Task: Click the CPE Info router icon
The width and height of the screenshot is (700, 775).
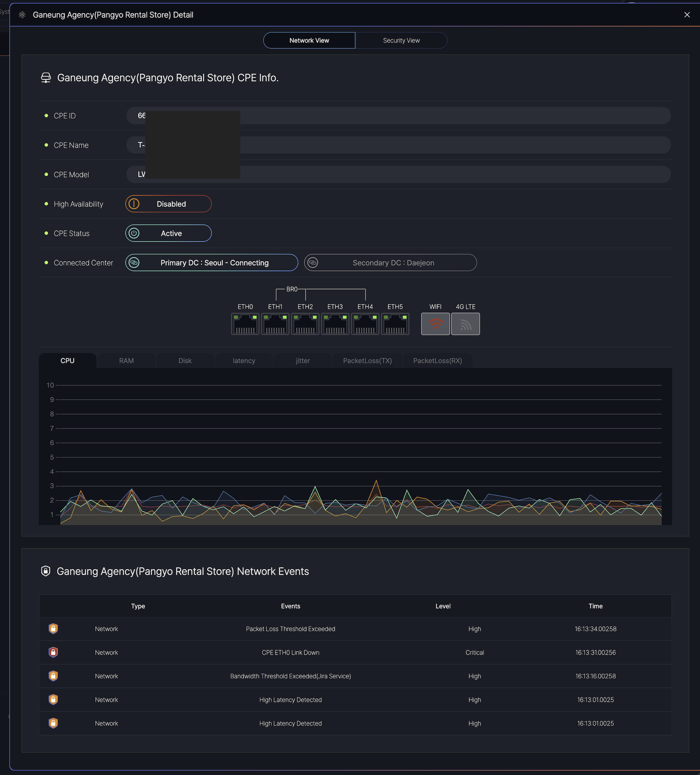Action: pos(46,78)
